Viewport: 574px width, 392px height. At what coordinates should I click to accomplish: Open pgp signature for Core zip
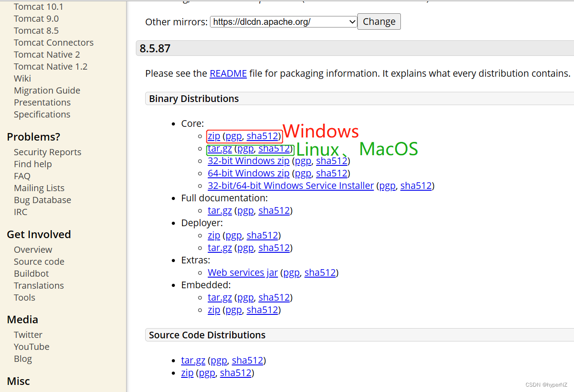pyautogui.click(x=234, y=136)
